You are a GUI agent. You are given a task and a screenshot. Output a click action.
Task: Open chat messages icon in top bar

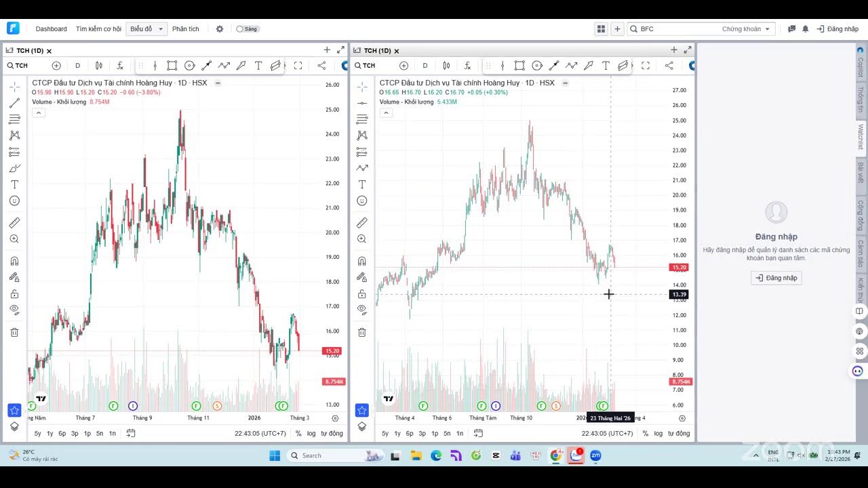coord(791,29)
